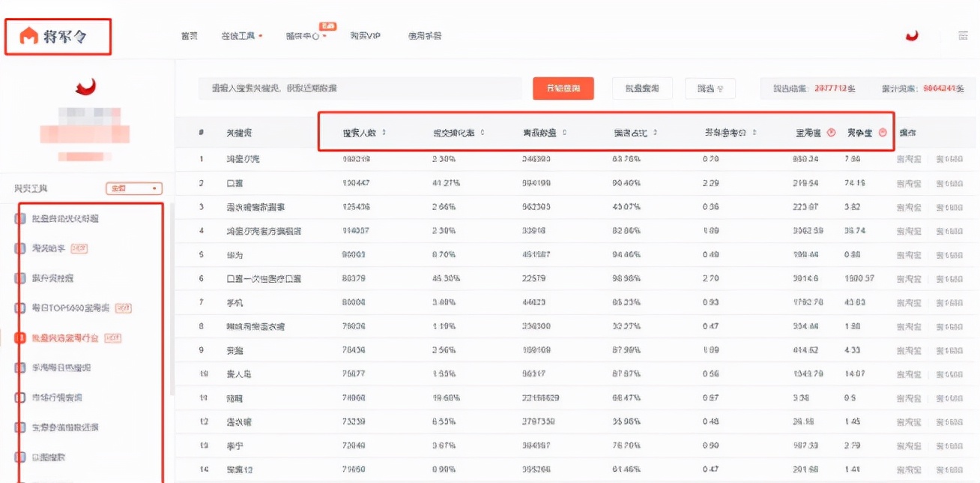Click the red circle icon beside the 竞争度 header
Screen dimensions: 980x483
[882, 133]
